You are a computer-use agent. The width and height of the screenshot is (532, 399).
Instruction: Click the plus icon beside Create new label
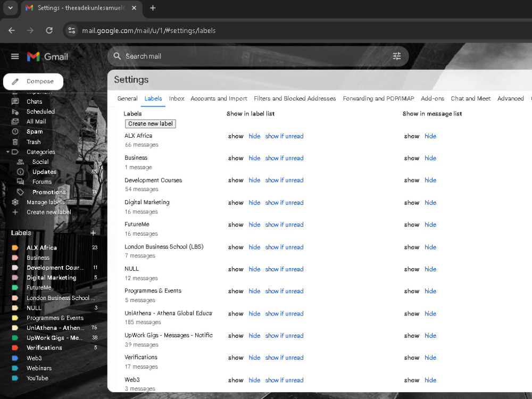pos(15,212)
